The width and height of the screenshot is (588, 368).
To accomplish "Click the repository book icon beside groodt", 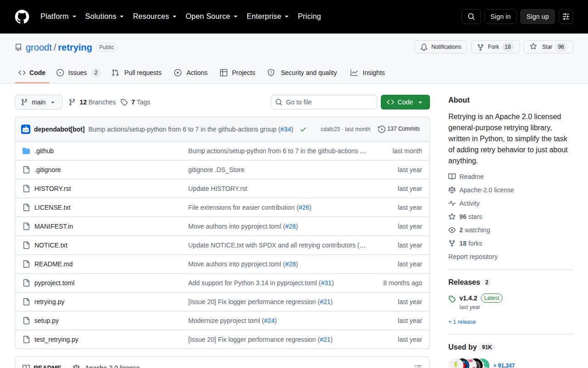I will 18,47.
